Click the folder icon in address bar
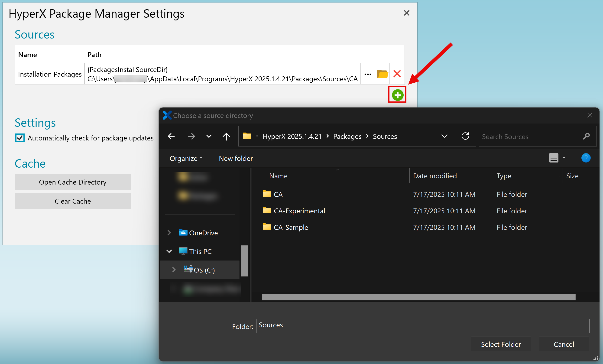 click(247, 136)
